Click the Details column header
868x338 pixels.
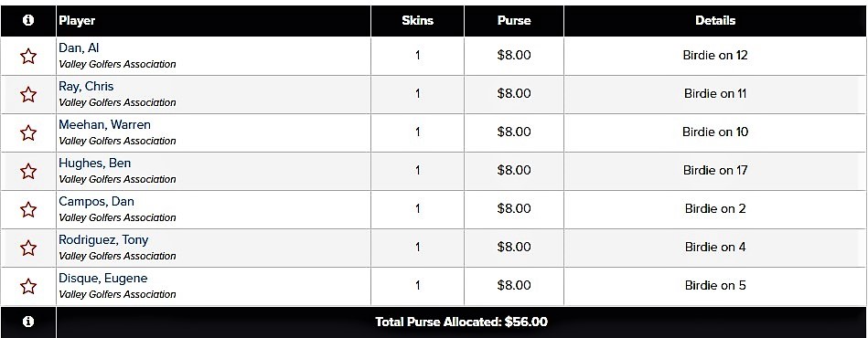pyautogui.click(x=715, y=20)
